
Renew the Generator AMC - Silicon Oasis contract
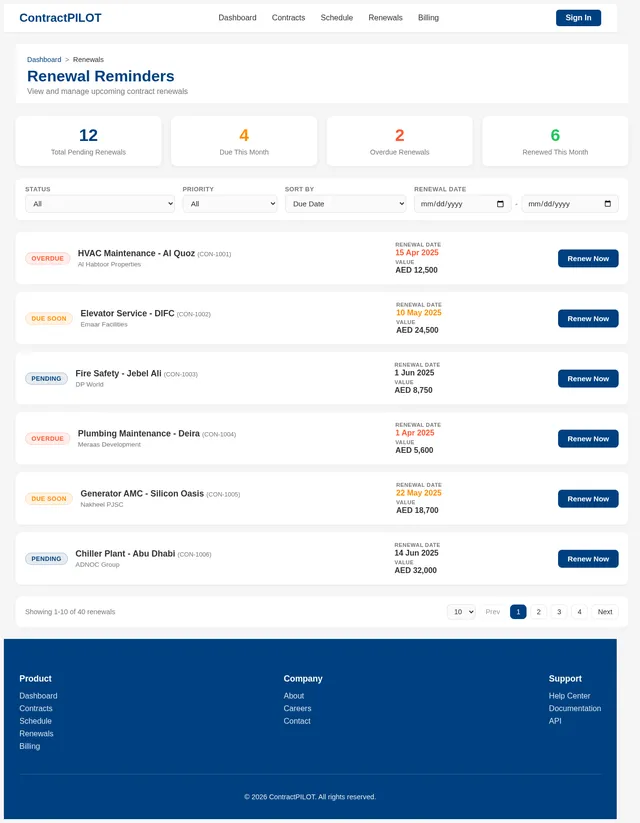pos(588,499)
